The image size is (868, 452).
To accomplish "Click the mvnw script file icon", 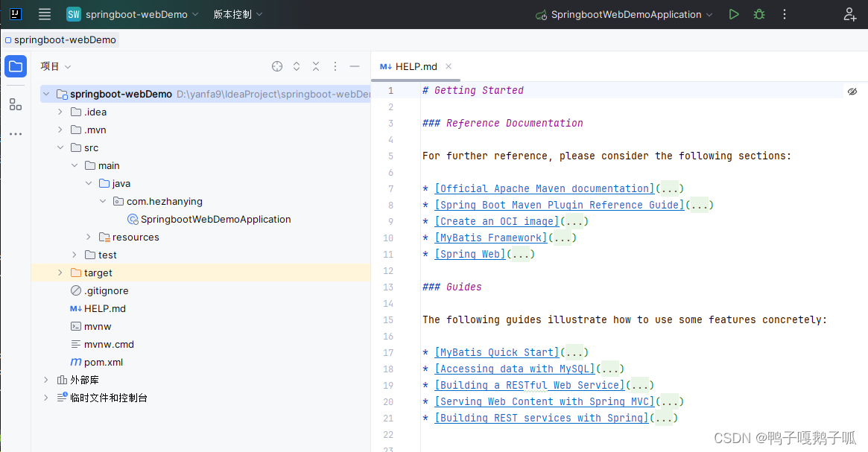I will tap(76, 326).
